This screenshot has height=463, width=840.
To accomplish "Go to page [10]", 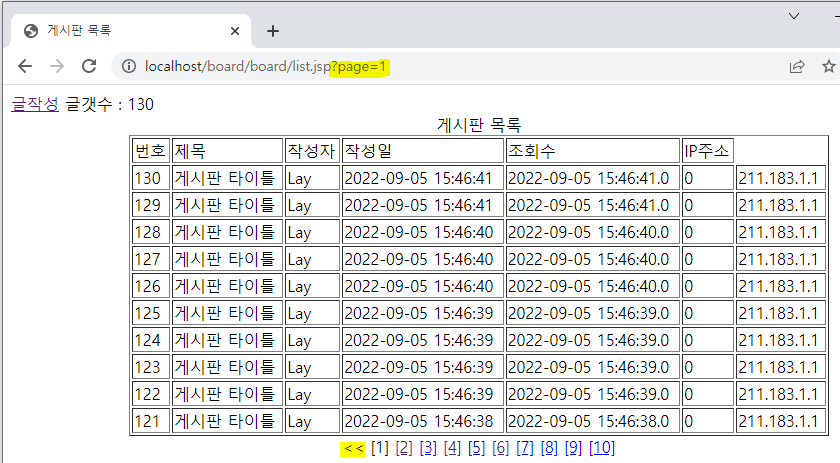I will tap(602, 448).
